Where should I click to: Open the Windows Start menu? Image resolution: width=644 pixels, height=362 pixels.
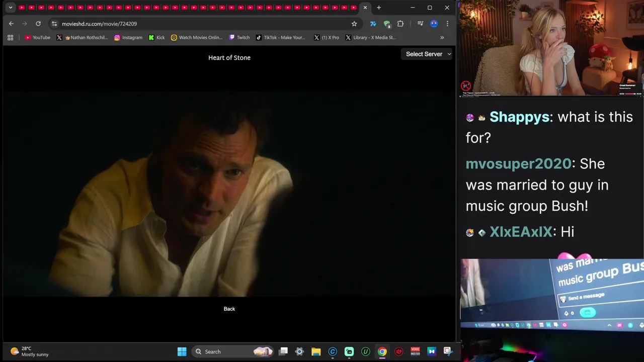pyautogui.click(x=182, y=351)
